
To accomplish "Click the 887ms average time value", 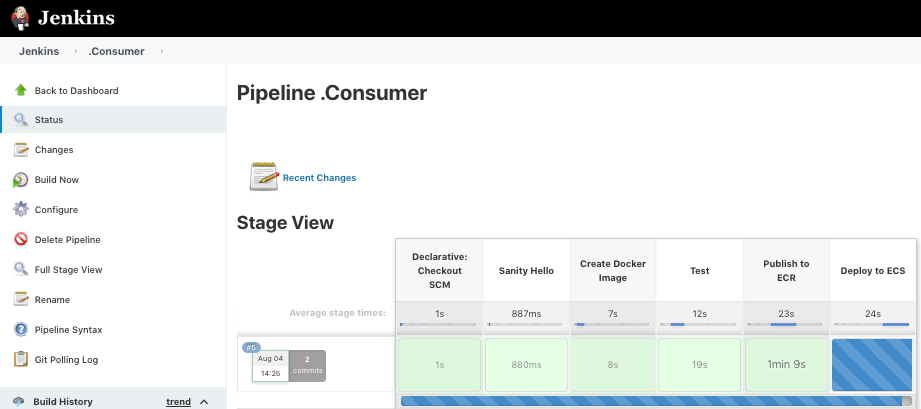I will pos(526,314).
